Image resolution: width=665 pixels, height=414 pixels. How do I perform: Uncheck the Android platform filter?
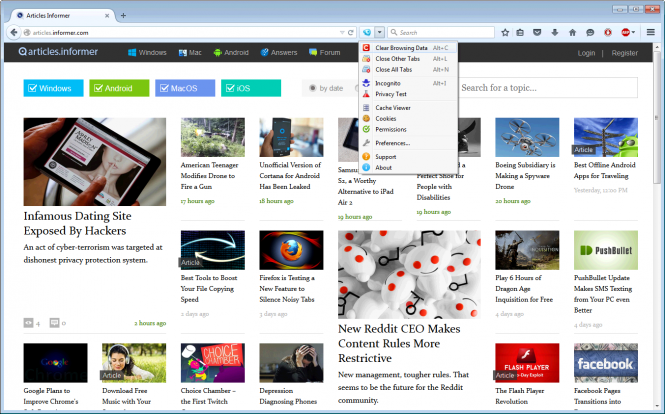pos(119,88)
